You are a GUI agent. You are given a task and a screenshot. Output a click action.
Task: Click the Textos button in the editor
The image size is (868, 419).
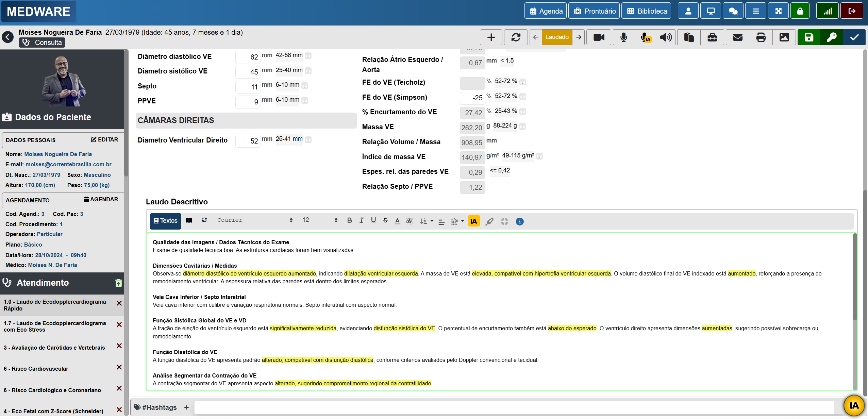tap(166, 221)
